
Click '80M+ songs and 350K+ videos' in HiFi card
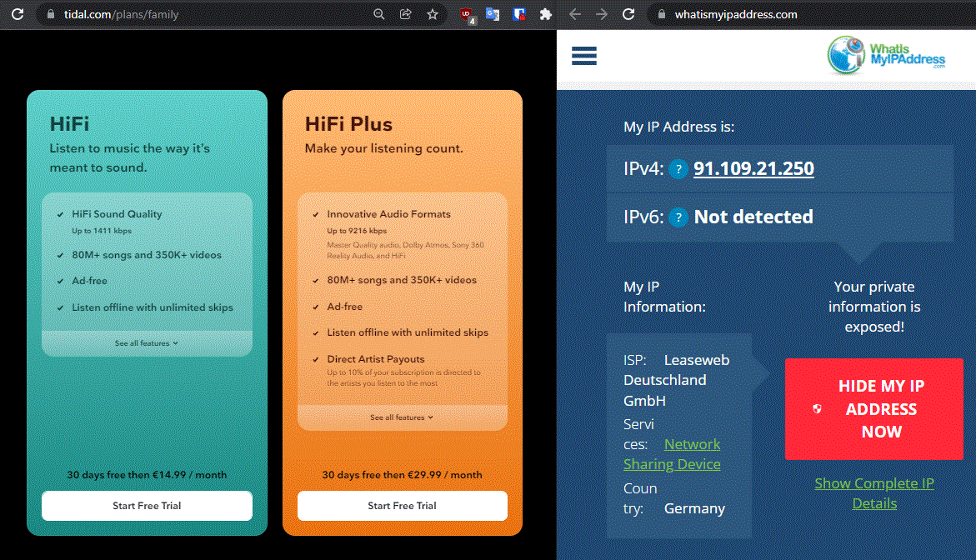(147, 255)
